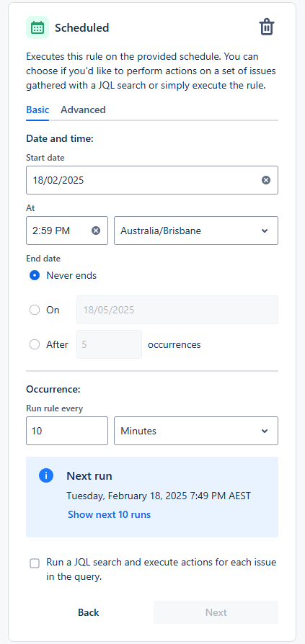Click the Scheduled heading text
The height and width of the screenshot is (644, 305).
(81, 28)
